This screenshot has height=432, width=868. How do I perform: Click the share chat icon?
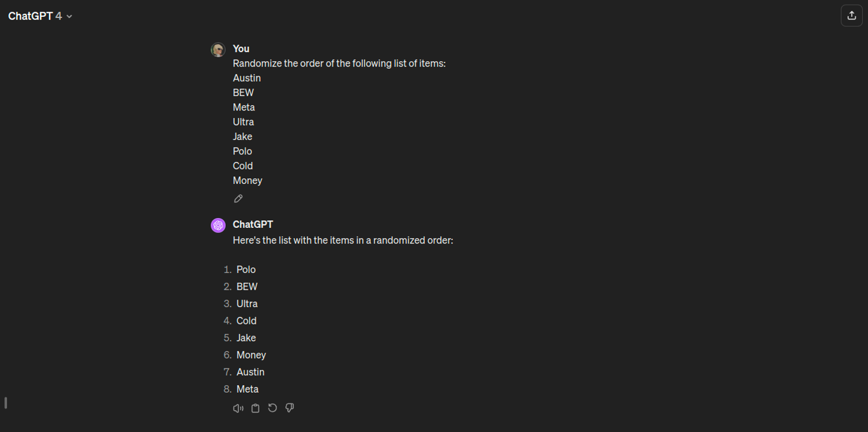tap(851, 16)
